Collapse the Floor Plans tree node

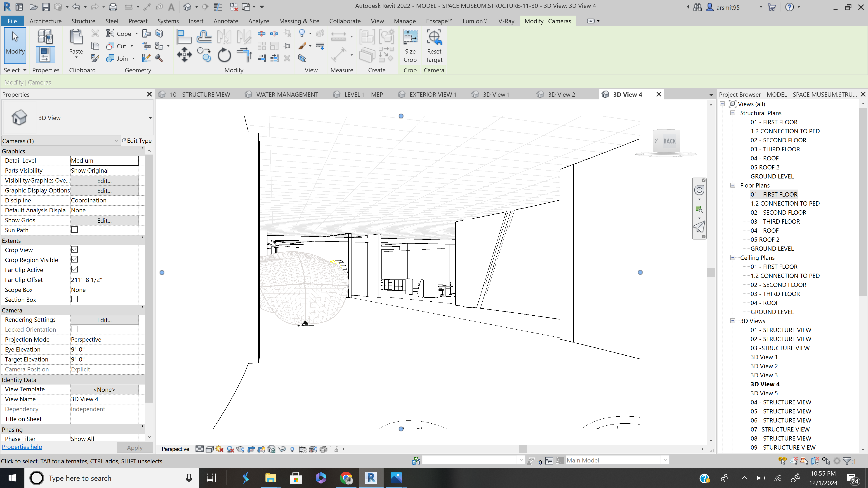733,185
